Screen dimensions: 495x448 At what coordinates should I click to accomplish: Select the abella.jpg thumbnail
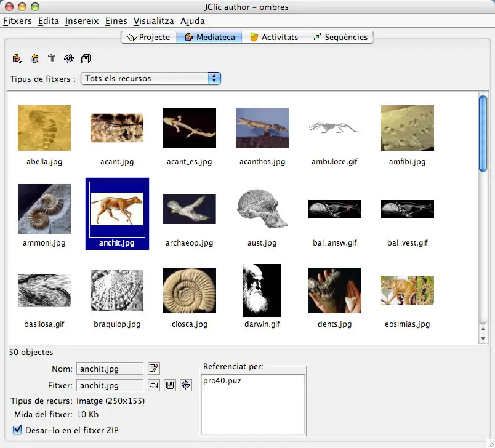pos(44,128)
